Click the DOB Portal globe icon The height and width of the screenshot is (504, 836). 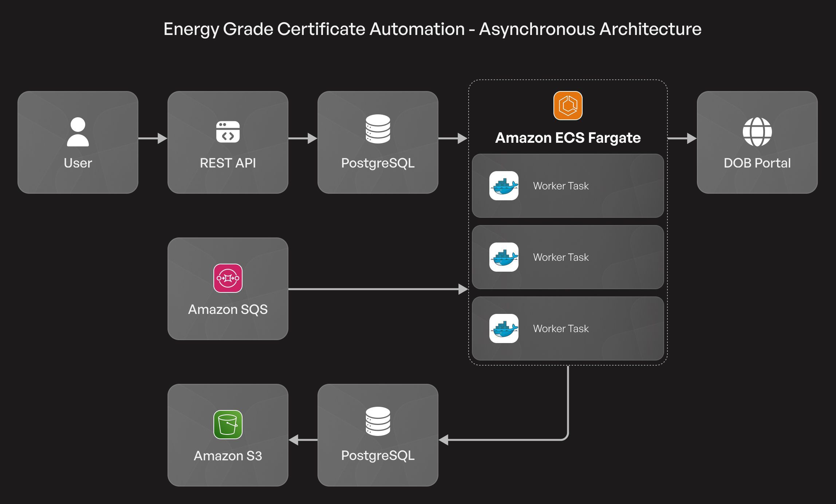757,132
